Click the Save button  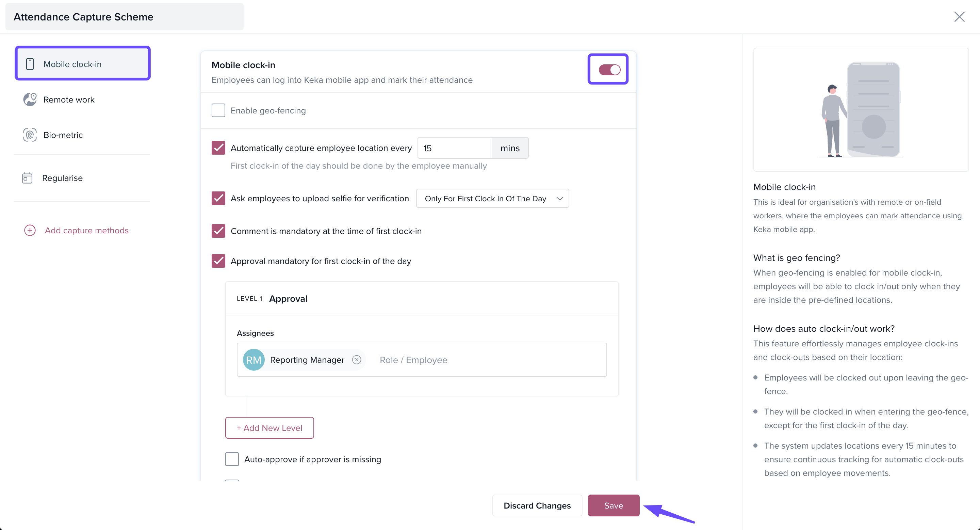(x=613, y=505)
